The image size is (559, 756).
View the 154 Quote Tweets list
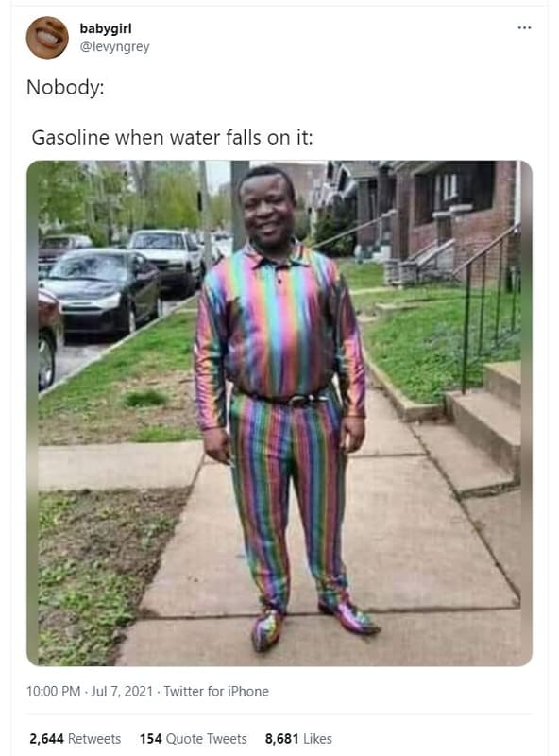pyautogui.click(x=194, y=739)
